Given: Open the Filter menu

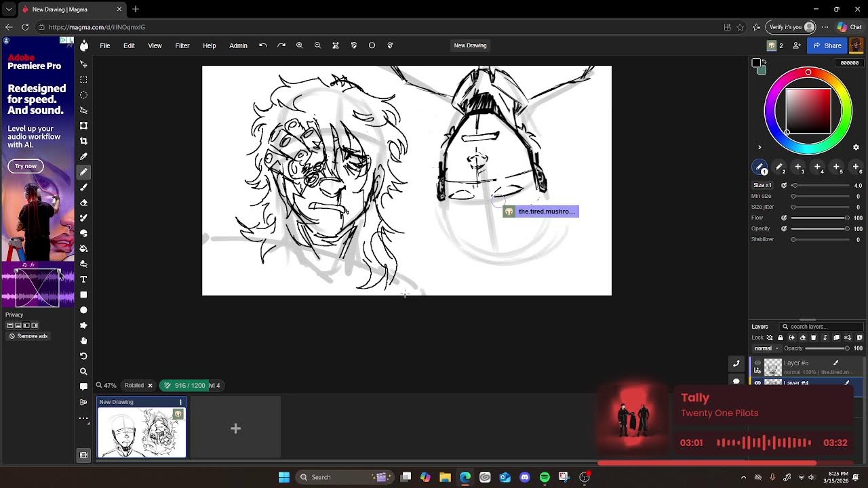Looking at the screenshot, I should (182, 45).
